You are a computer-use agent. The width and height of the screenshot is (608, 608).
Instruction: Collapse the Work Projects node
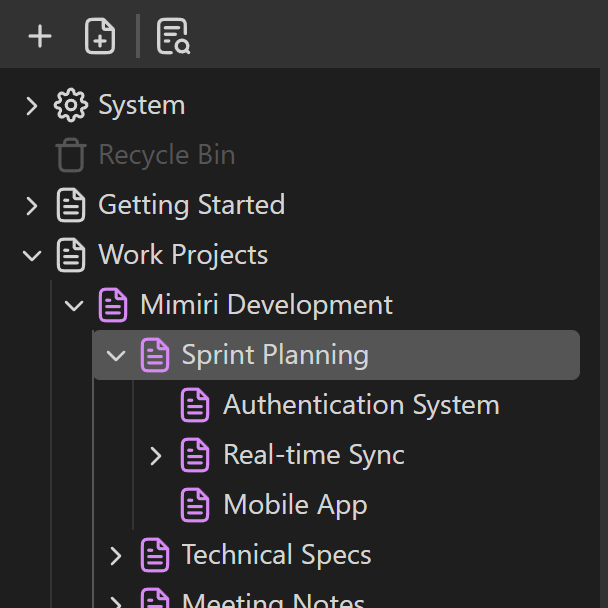pyautogui.click(x=32, y=256)
